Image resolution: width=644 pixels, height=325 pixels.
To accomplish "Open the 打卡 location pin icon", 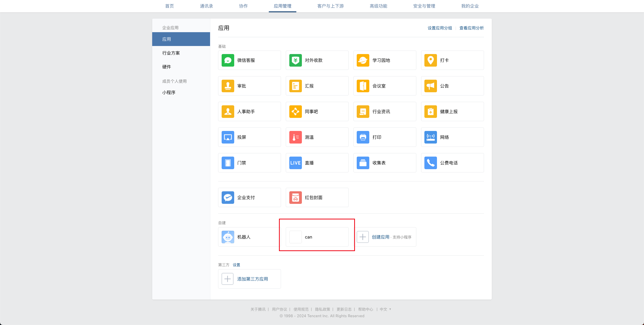I will click(x=430, y=60).
